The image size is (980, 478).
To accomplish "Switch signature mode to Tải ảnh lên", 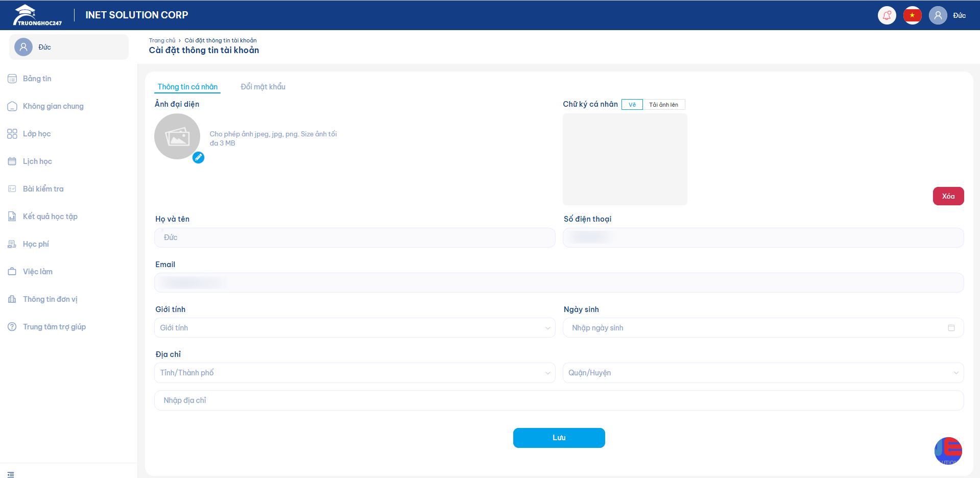I will pyautogui.click(x=663, y=105).
